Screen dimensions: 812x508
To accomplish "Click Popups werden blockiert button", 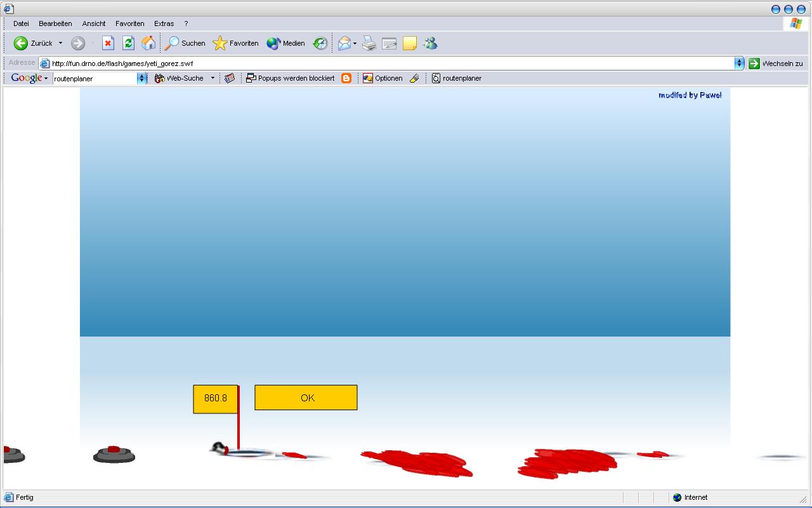I will (291, 78).
